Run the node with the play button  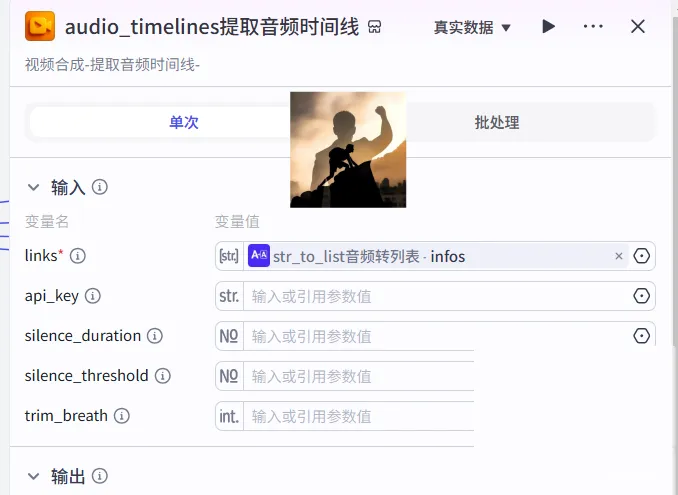click(x=548, y=26)
